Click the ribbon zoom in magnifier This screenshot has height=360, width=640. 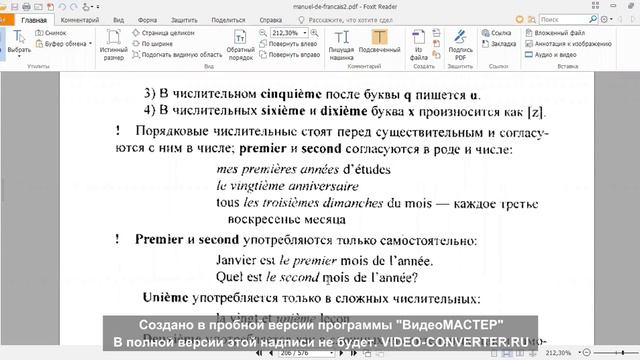tap(314, 33)
